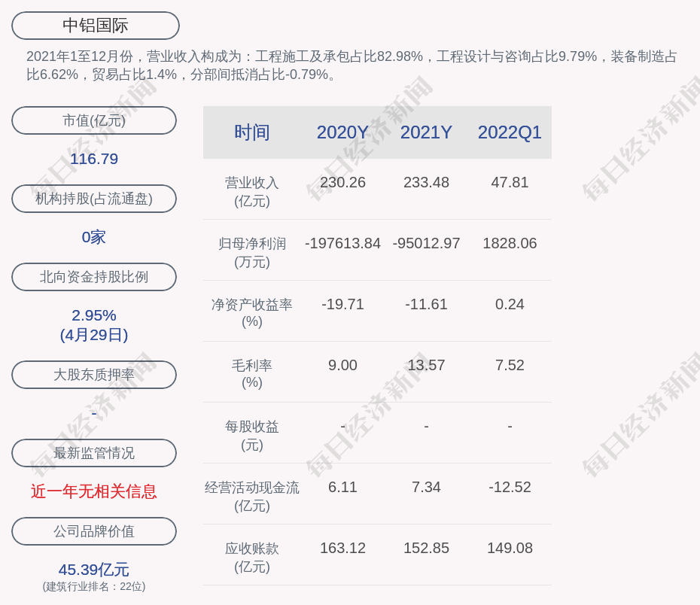Click the 时间 column header
This screenshot has width=700, height=605.
pos(252,132)
